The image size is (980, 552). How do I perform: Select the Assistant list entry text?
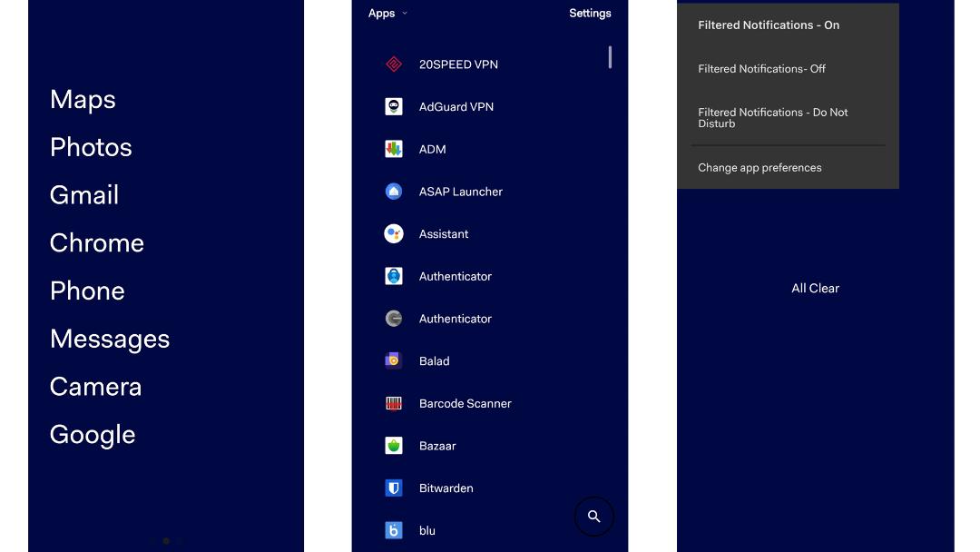click(444, 234)
